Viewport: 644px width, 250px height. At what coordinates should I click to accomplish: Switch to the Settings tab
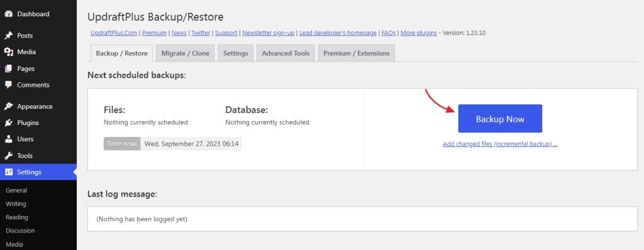pyautogui.click(x=235, y=53)
